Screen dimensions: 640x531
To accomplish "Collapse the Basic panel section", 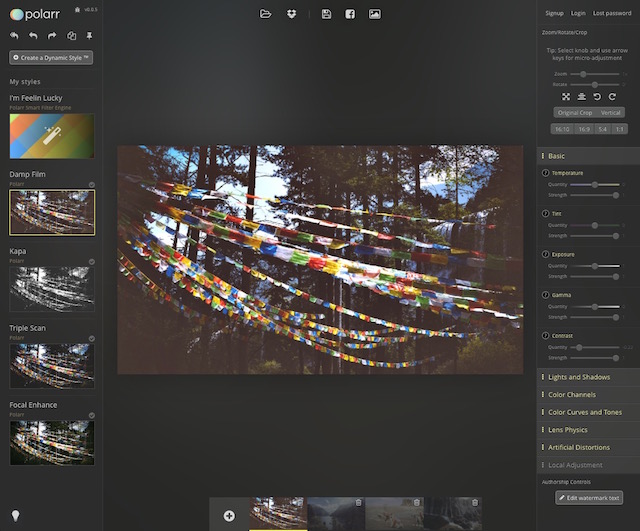I will tap(588, 156).
